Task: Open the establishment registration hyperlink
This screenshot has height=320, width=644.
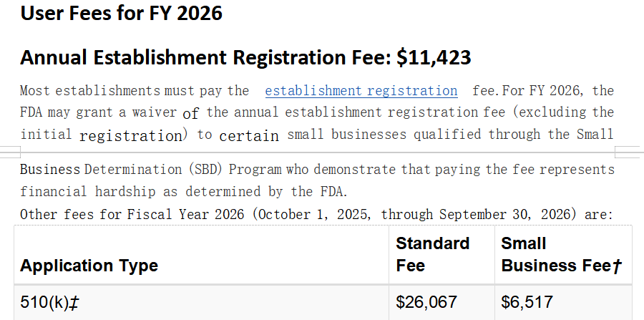Action: point(361,90)
